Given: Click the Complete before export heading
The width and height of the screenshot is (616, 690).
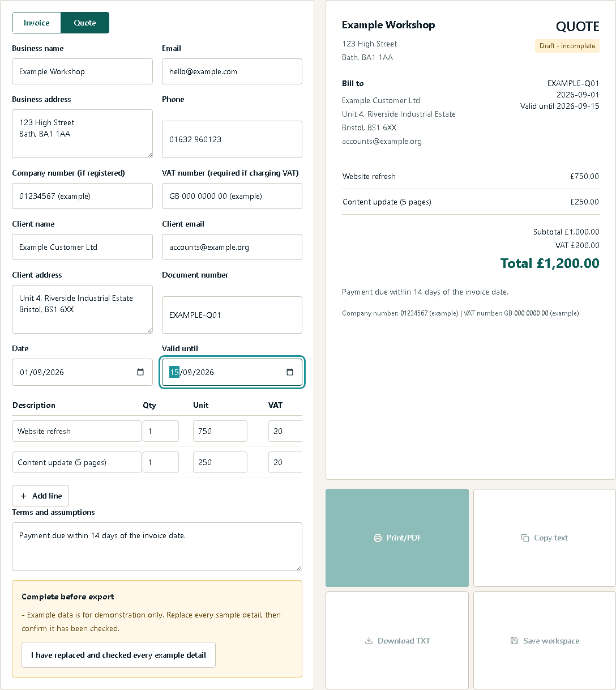Looking at the screenshot, I should (68, 597).
